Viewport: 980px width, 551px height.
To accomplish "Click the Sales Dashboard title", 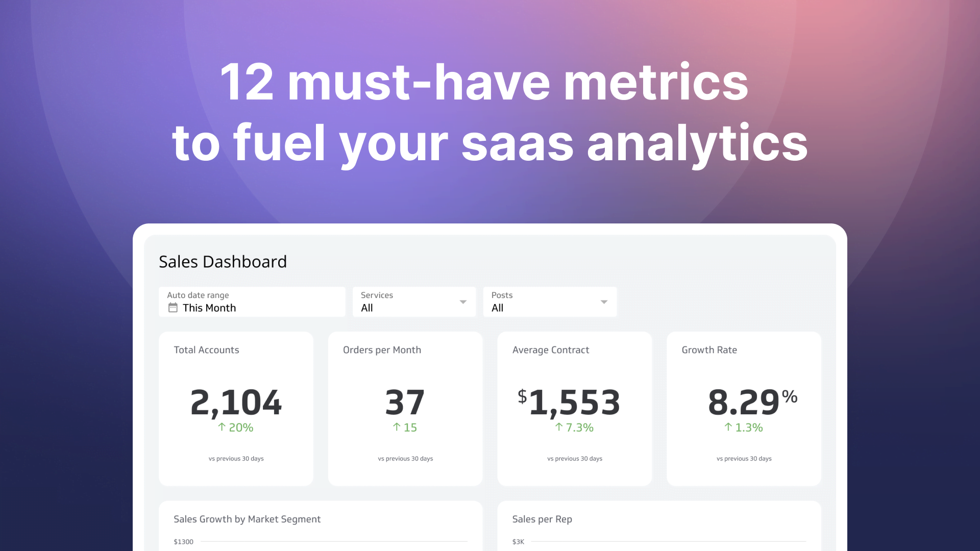I will [223, 262].
